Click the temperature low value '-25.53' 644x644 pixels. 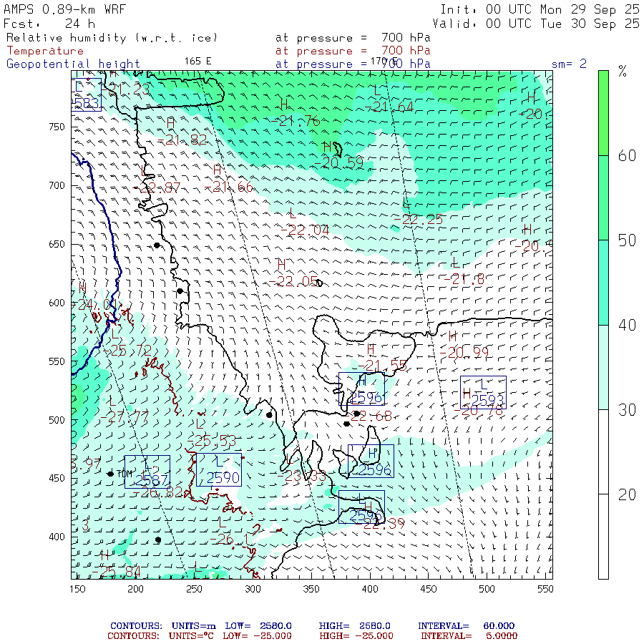click(x=212, y=441)
